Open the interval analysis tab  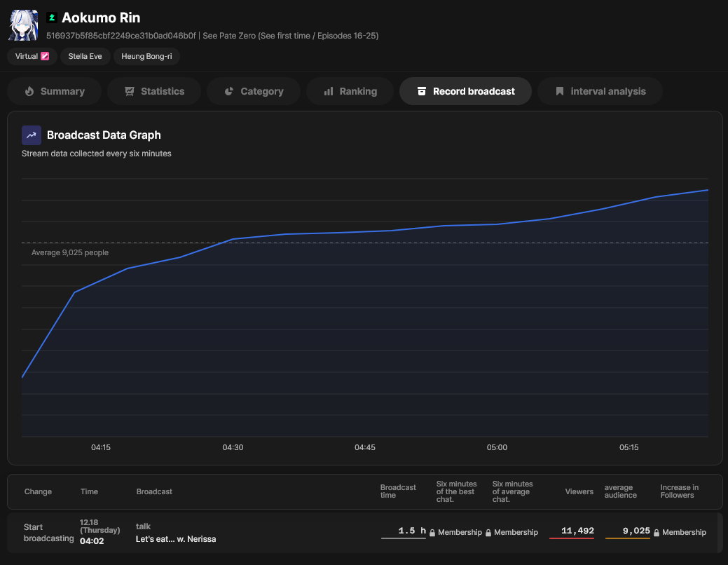(600, 91)
